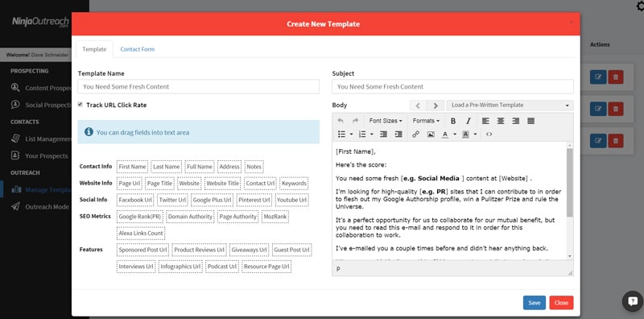Expand bullet list style arrow
This screenshot has height=319, width=644.
(x=351, y=134)
